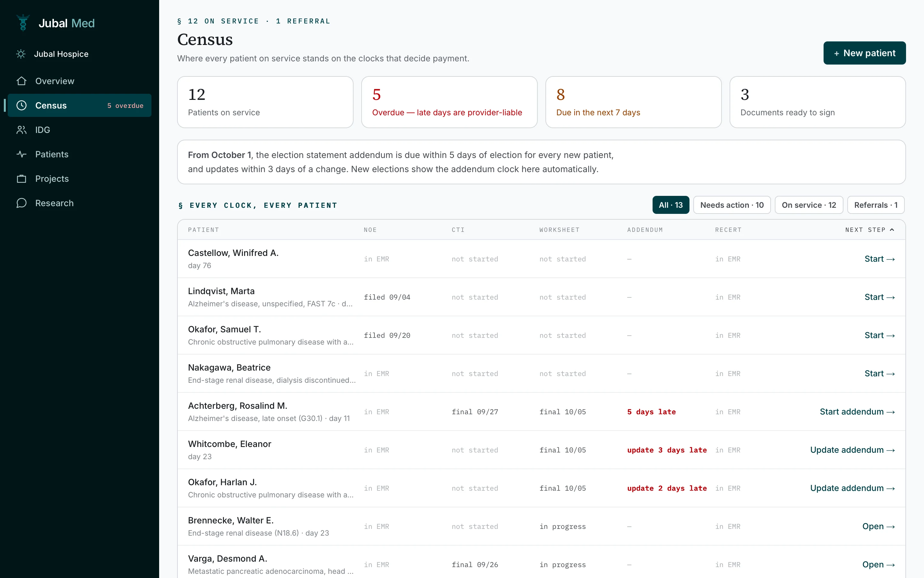924x578 pixels.
Task: Open the 5 Overdue card
Action: coord(449,102)
